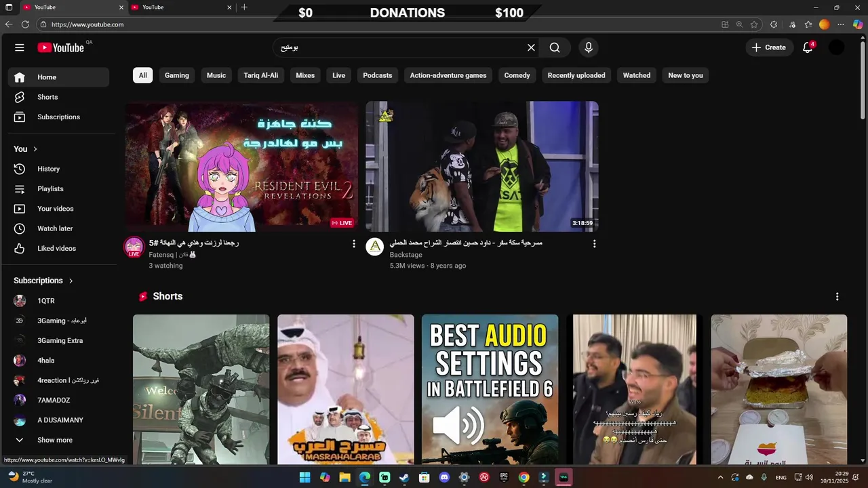Open Google Chrome from the taskbar

click(x=524, y=477)
